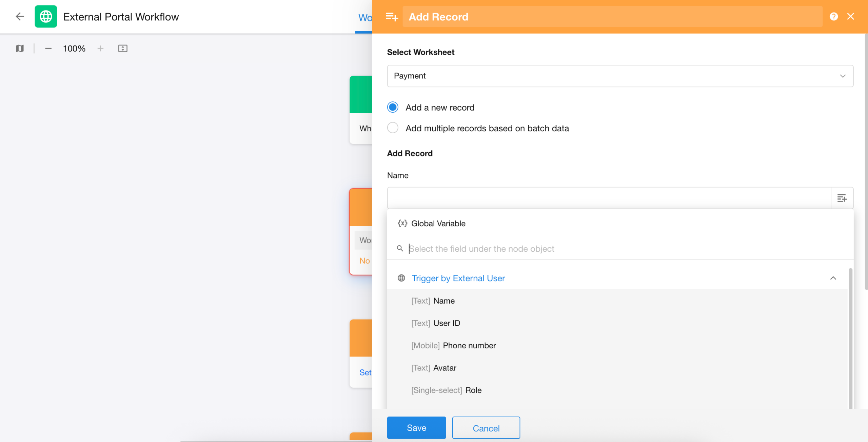Click the green globe workflow icon
The image size is (868, 442).
tap(46, 16)
